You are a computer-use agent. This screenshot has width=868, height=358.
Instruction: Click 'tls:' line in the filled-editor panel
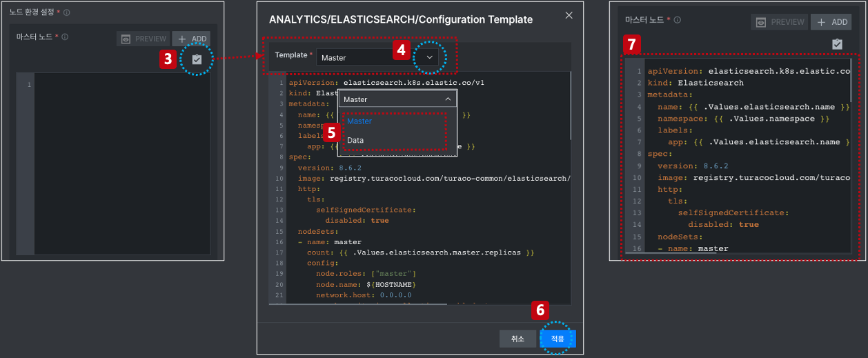(x=677, y=201)
